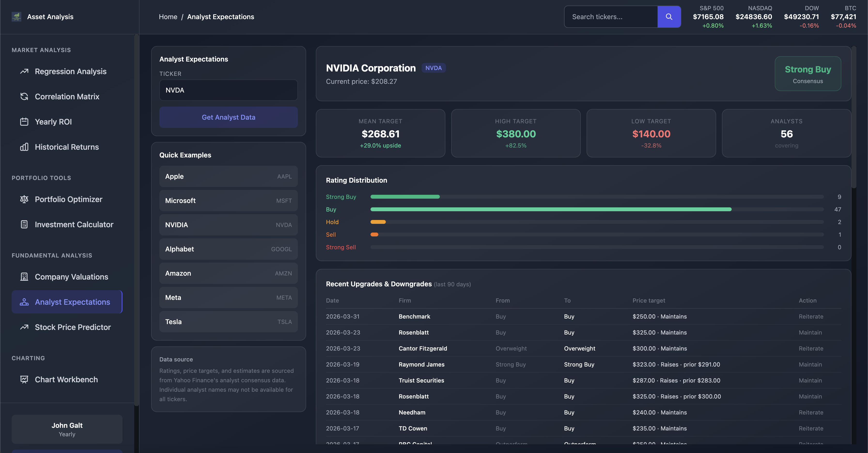Click the TD Cowen firm cell

pyautogui.click(x=413, y=428)
